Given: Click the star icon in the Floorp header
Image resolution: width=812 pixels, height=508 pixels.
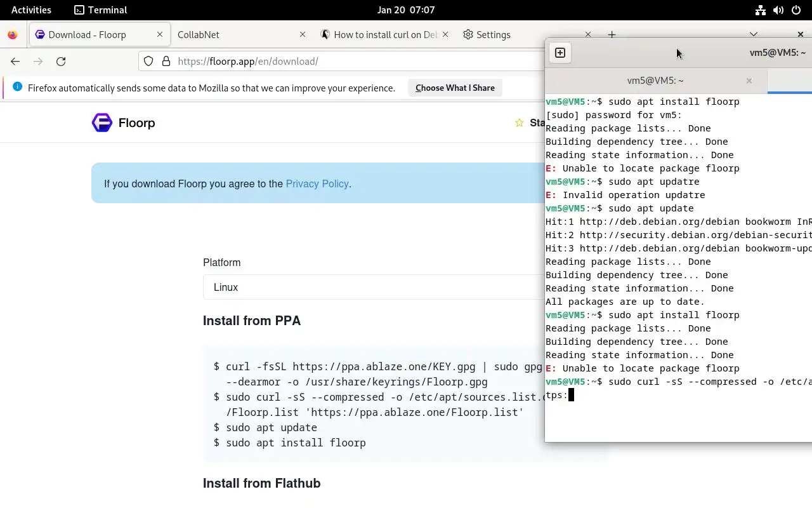Looking at the screenshot, I should coord(520,123).
